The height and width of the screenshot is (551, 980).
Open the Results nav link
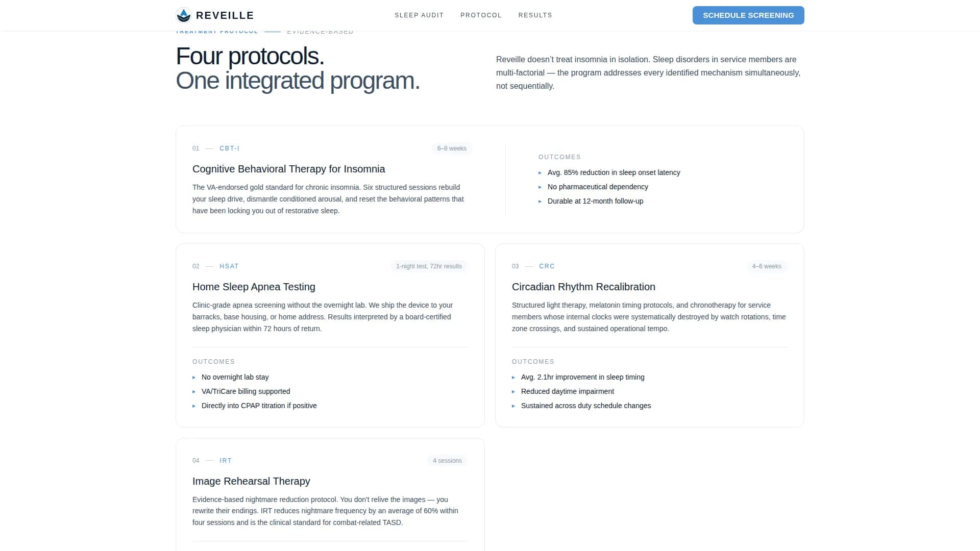535,15
